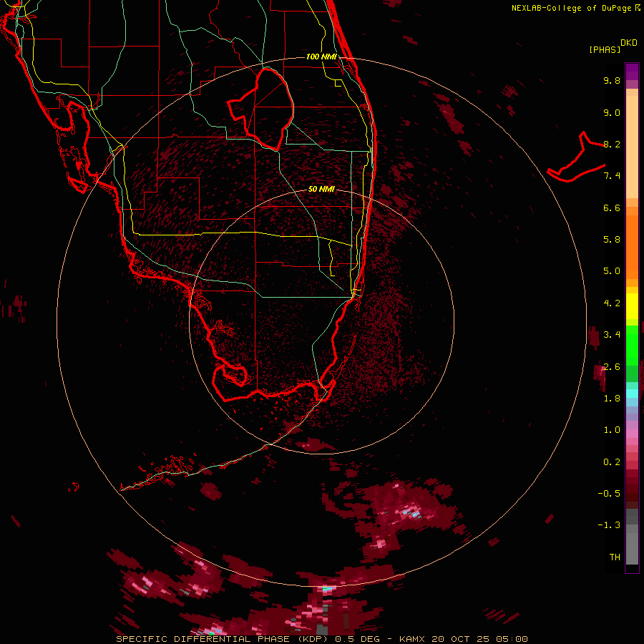Click the 3.4 value on color scale

click(612, 335)
